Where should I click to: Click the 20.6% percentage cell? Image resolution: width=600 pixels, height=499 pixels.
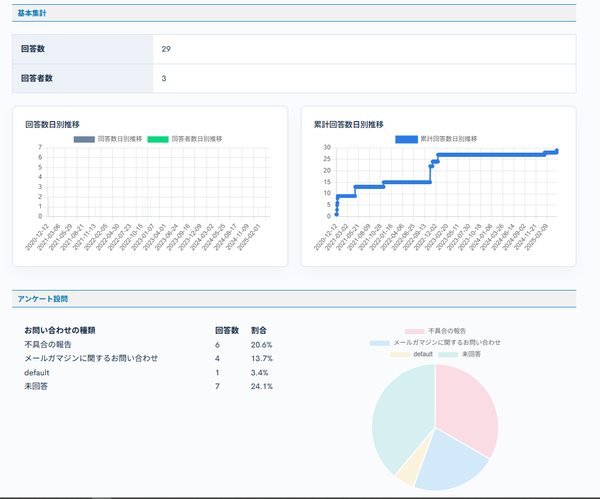click(262, 345)
